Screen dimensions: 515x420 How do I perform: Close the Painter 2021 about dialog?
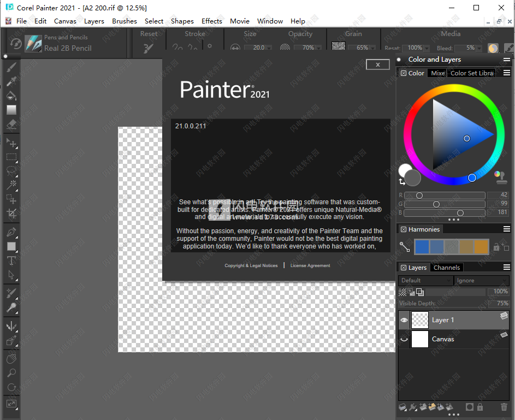pyautogui.click(x=378, y=64)
